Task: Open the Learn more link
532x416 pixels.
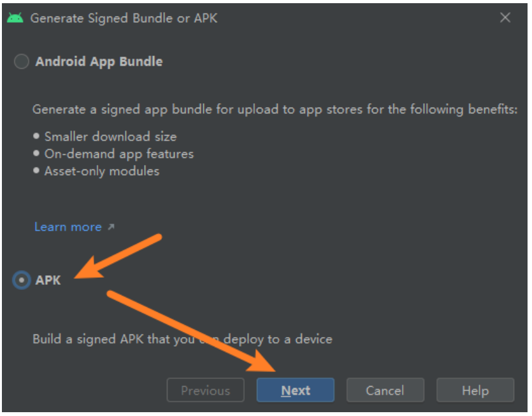Action: [x=68, y=227]
